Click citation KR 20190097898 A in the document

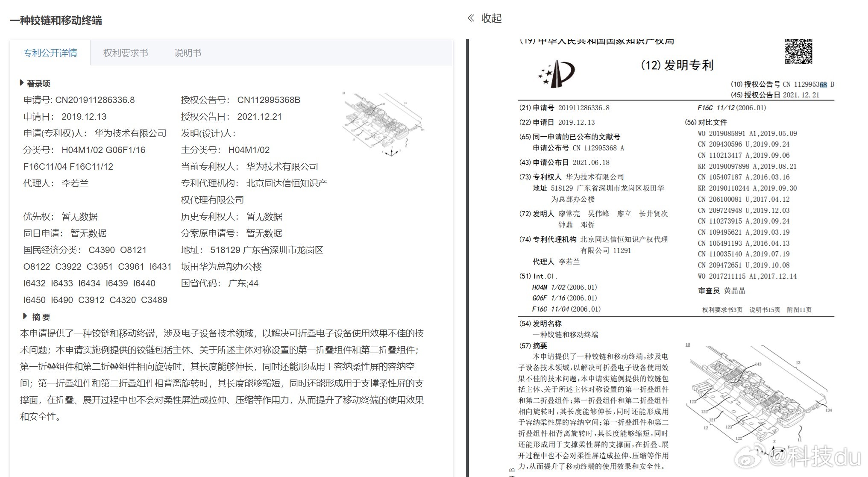(x=747, y=166)
